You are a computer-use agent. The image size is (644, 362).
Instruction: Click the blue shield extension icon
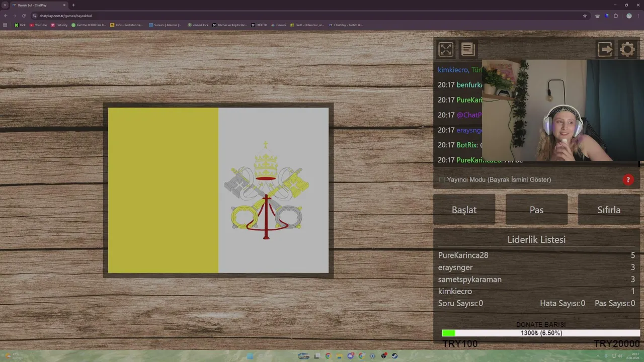tap(607, 16)
